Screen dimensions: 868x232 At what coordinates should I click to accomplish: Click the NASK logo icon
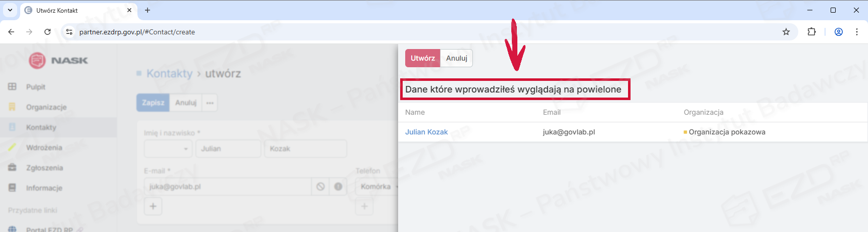37,61
